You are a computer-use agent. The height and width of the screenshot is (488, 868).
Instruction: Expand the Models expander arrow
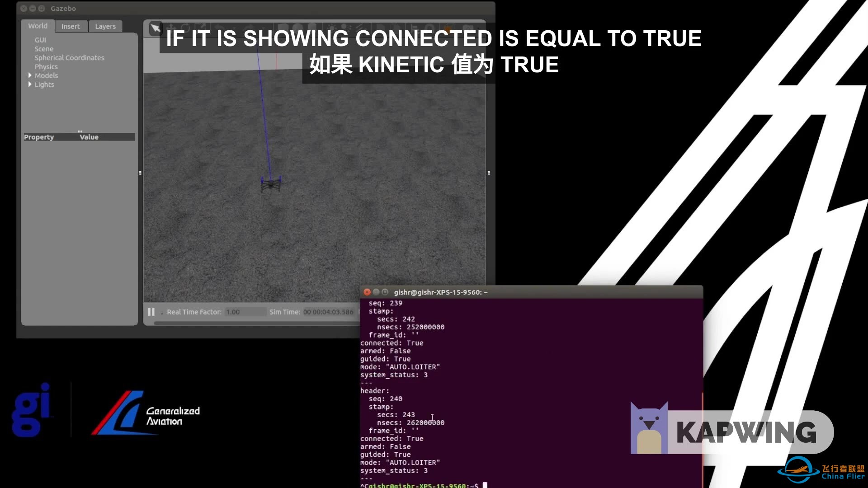tap(29, 75)
